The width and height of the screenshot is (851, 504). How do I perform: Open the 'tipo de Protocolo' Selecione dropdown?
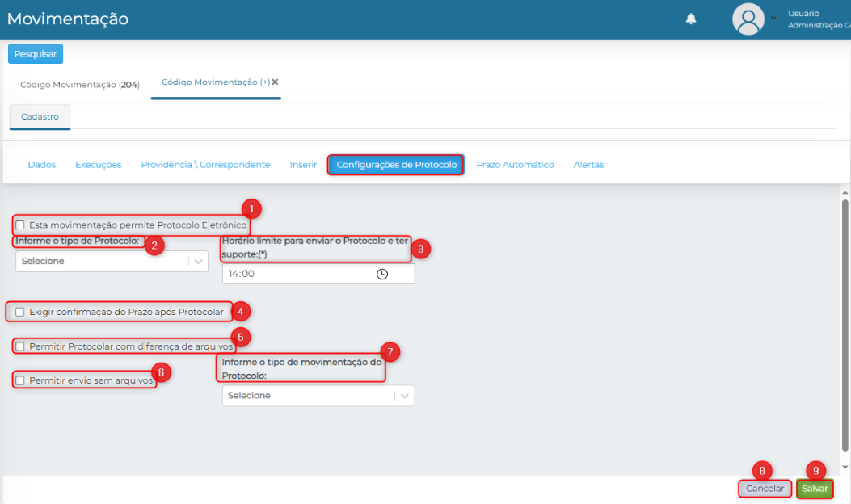112,262
